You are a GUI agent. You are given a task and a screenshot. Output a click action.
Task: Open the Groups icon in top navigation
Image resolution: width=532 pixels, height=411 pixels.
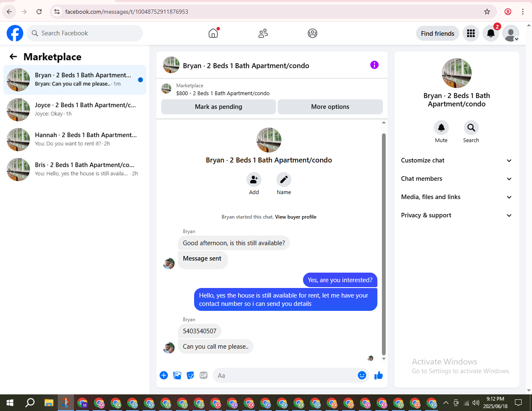[313, 33]
